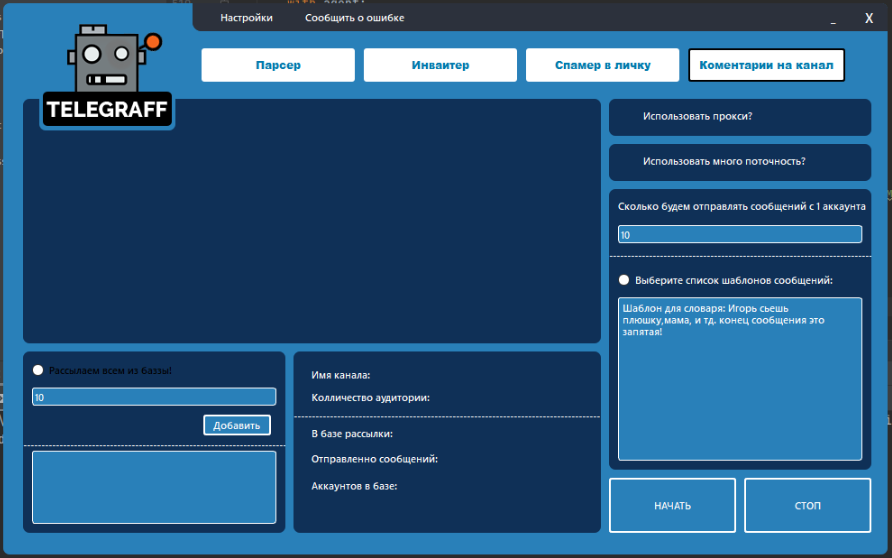Image resolution: width=892 pixels, height=558 pixels.
Task: Click the В базе рассылки: label
Action: pos(352,433)
